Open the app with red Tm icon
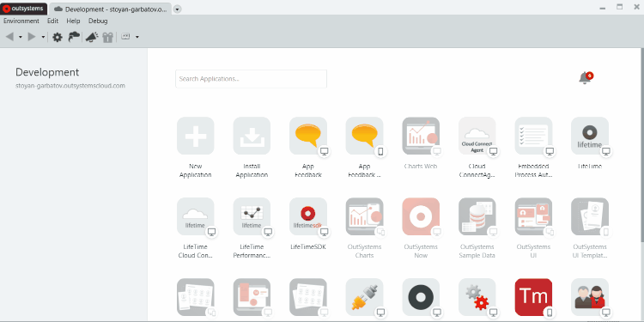The image size is (644, 322). pos(533,297)
